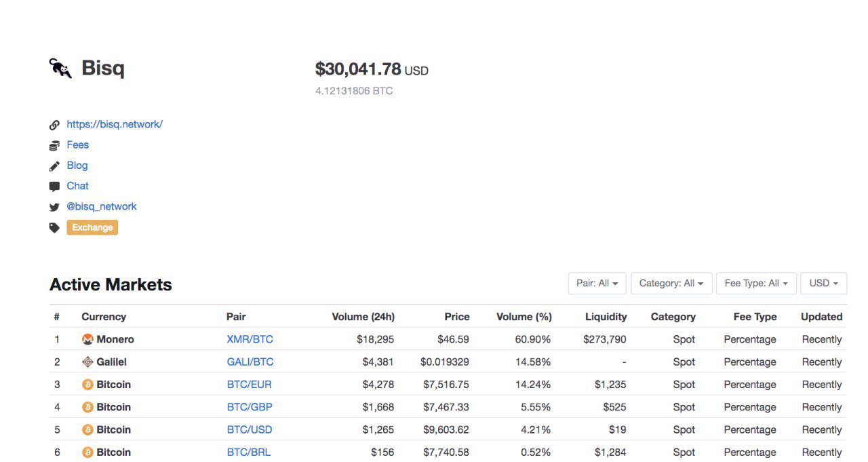Click the speech bubble icon beside Chat
Viewport: 868px width, 462px height.
[x=54, y=187]
